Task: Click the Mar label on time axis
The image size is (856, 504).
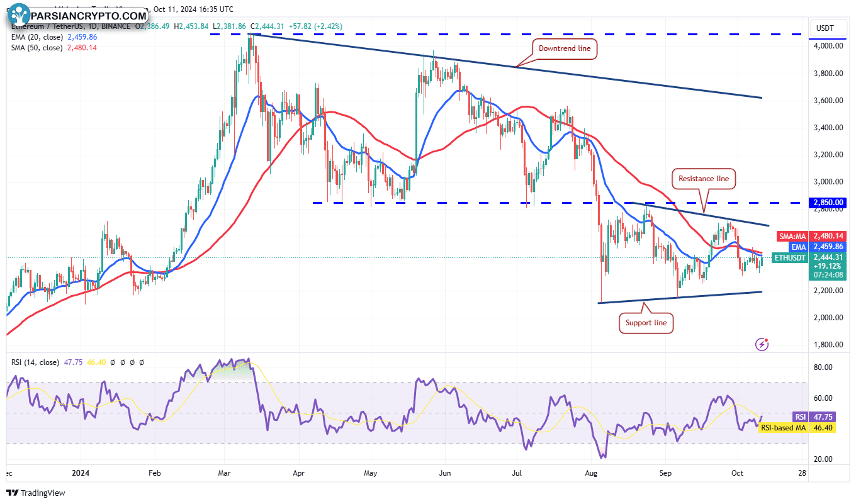Action: coord(225,473)
